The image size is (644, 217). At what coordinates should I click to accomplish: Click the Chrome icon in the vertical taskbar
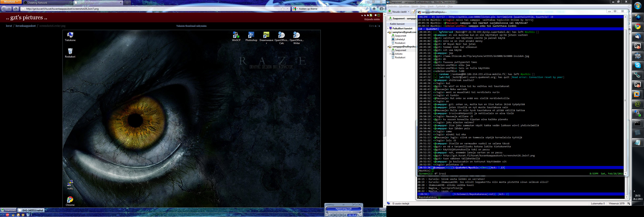pos(638,27)
